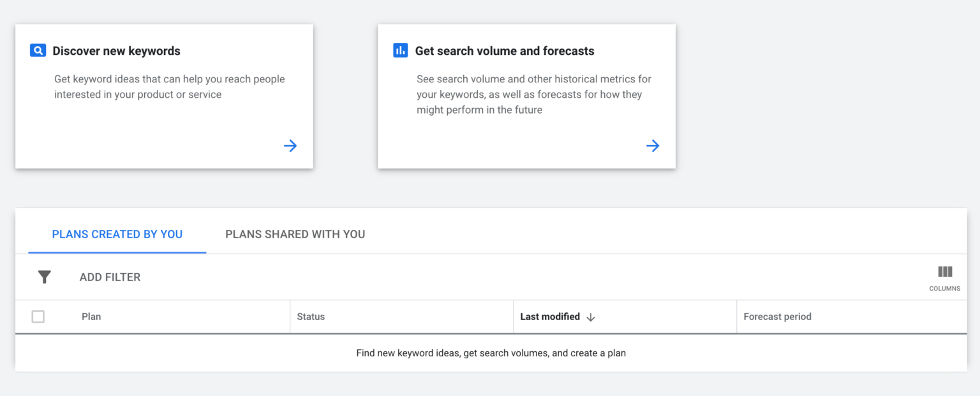980x396 pixels.
Task: Click the arrow on Get search volume and forecasts
Action: click(653, 146)
